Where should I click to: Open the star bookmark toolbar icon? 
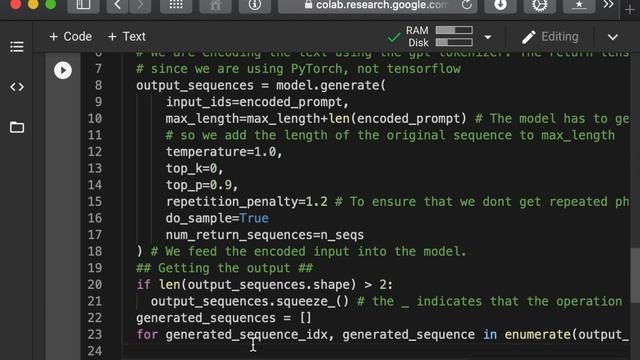579,5
